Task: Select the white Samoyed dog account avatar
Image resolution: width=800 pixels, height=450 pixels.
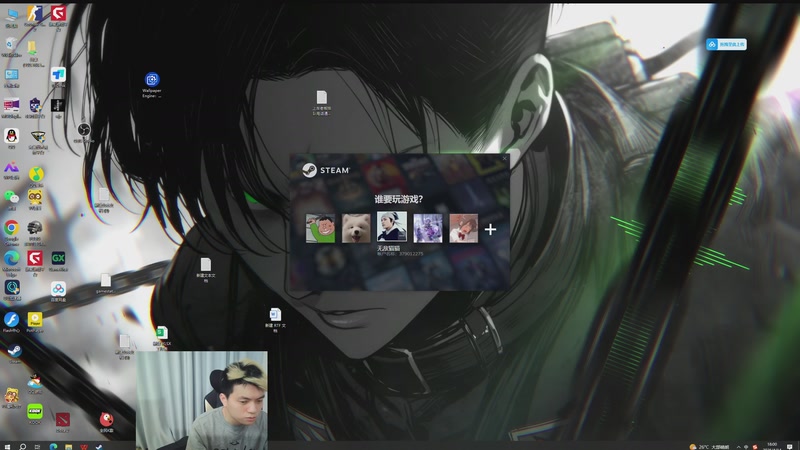Action: click(356, 228)
